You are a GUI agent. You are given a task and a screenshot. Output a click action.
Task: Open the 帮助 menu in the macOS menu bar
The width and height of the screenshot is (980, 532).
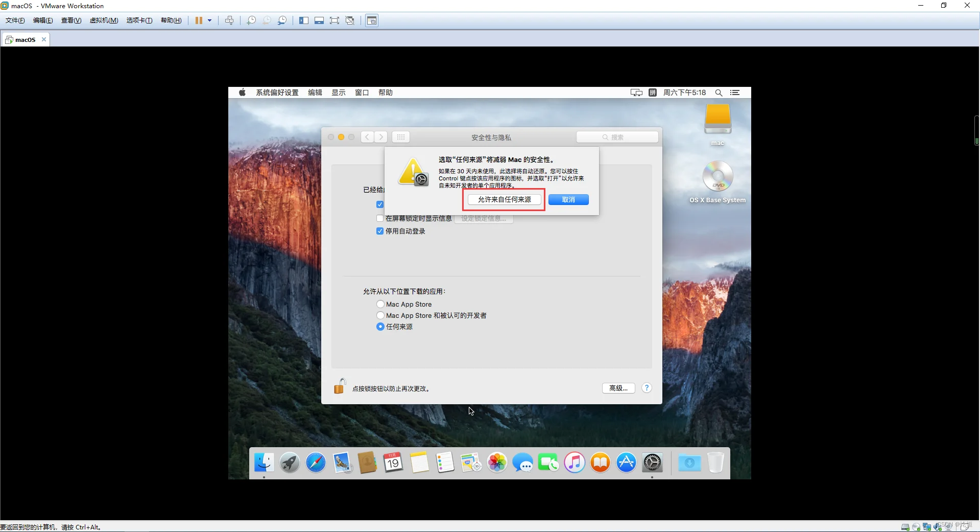pos(385,92)
